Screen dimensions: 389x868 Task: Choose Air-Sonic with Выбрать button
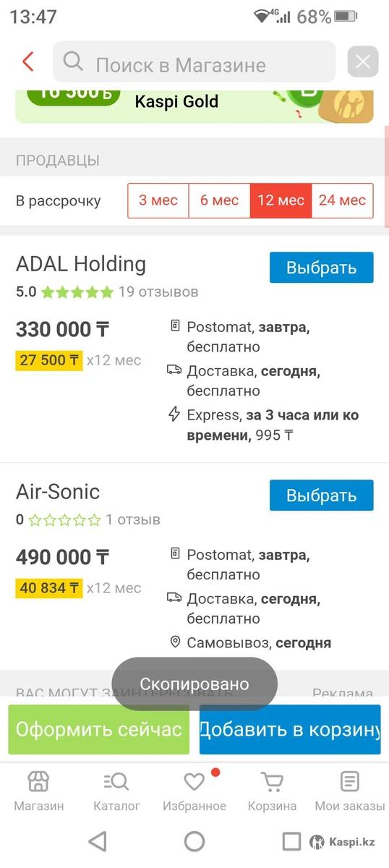coord(322,495)
